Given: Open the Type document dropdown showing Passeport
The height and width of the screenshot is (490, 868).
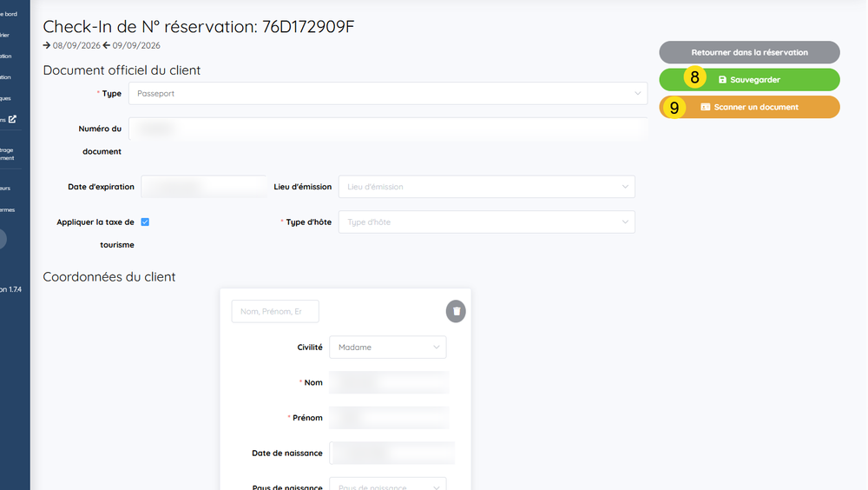Looking at the screenshot, I should click(388, 93).
